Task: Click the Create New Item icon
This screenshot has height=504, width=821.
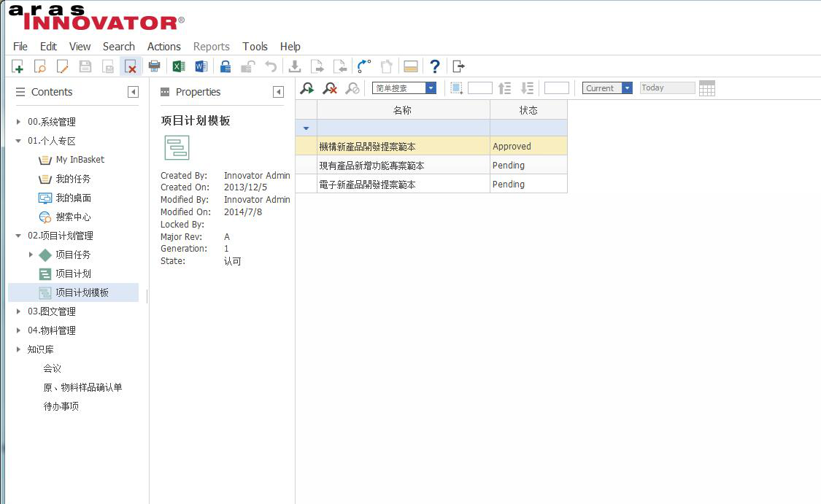Action: 18,67
